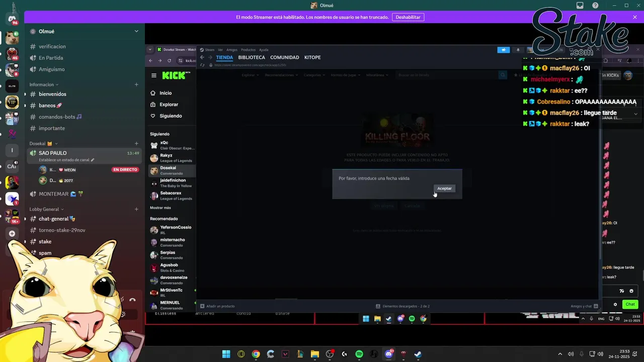Select the ELITE server icon

12,86
